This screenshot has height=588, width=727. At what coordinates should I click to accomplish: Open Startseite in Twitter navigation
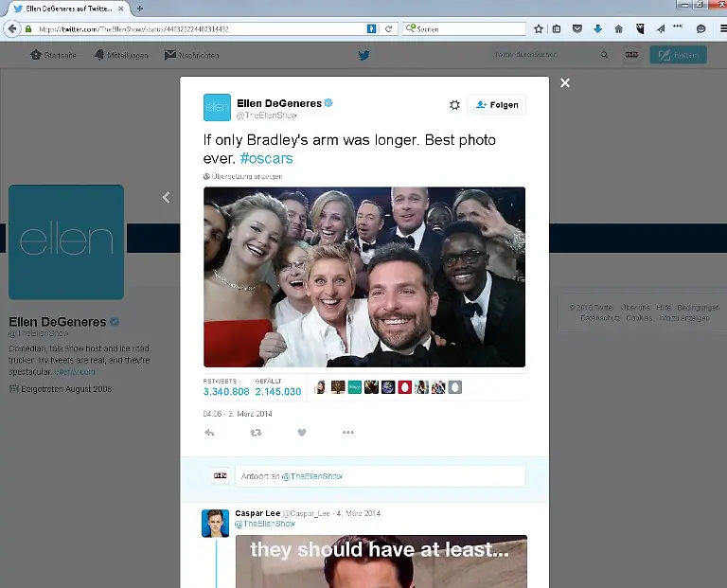pyautogui.click(x=54, y=55)
